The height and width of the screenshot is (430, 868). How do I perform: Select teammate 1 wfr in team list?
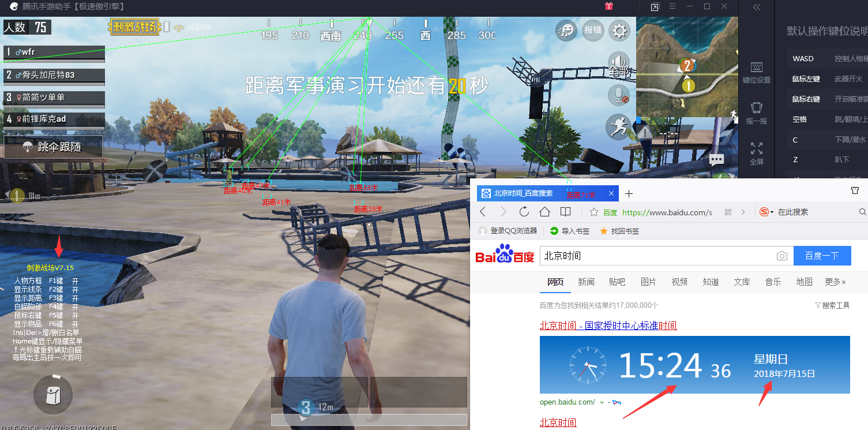[x=54, y=52]
